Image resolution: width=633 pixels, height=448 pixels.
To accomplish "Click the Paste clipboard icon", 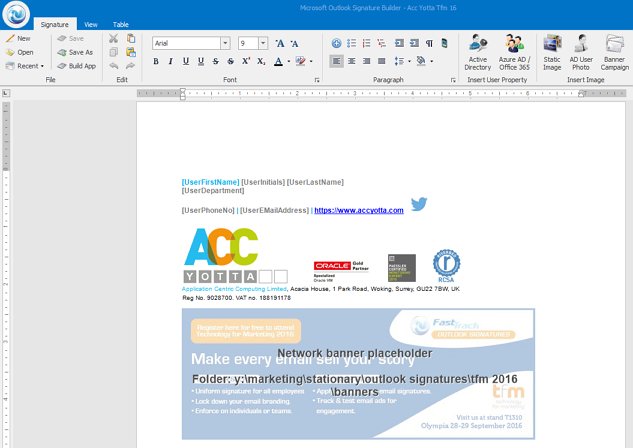I will [131, 39].
